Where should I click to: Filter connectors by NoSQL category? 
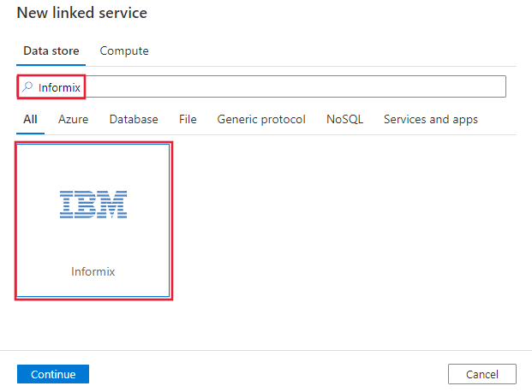344,119
